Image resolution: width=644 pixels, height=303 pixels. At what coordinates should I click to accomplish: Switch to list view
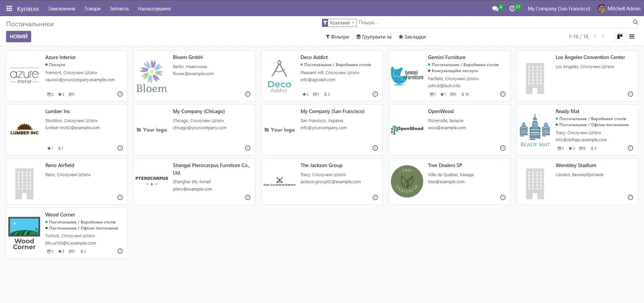pyautogui.click(x=632, y=37)
